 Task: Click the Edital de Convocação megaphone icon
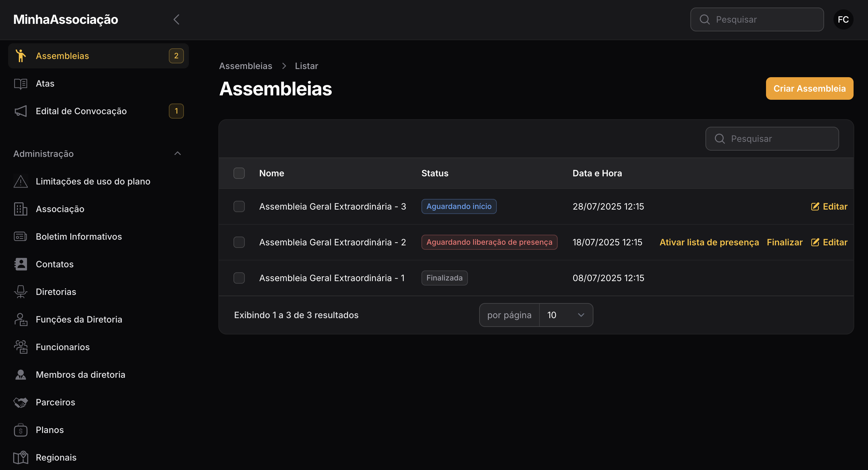[x=20, y=111]
